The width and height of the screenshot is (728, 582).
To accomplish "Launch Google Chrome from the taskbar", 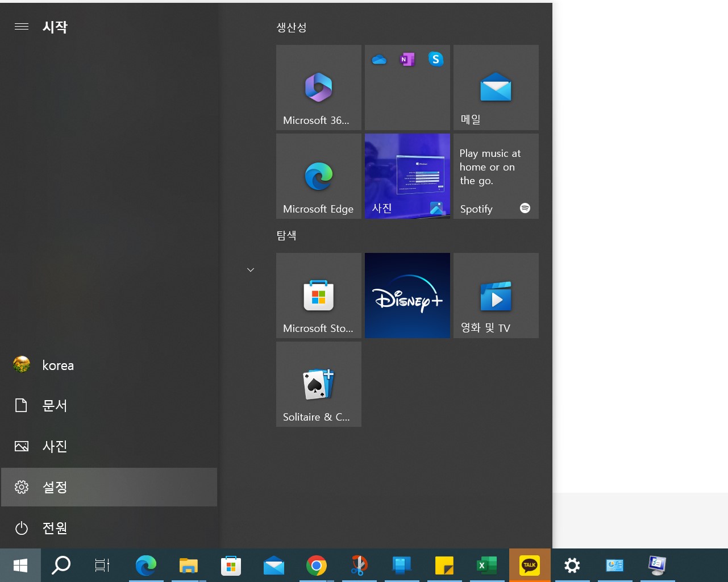I will (x=317, y=565).
